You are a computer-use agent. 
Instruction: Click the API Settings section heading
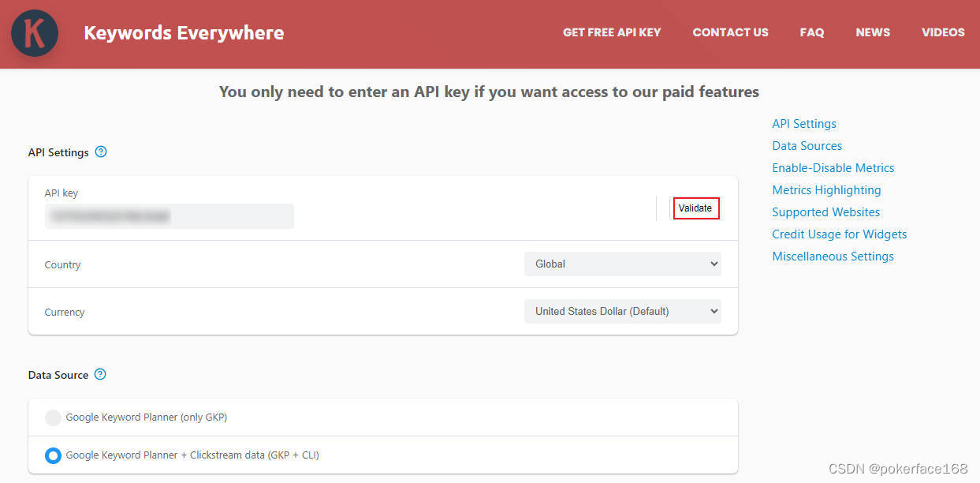[x=58, y=152]
